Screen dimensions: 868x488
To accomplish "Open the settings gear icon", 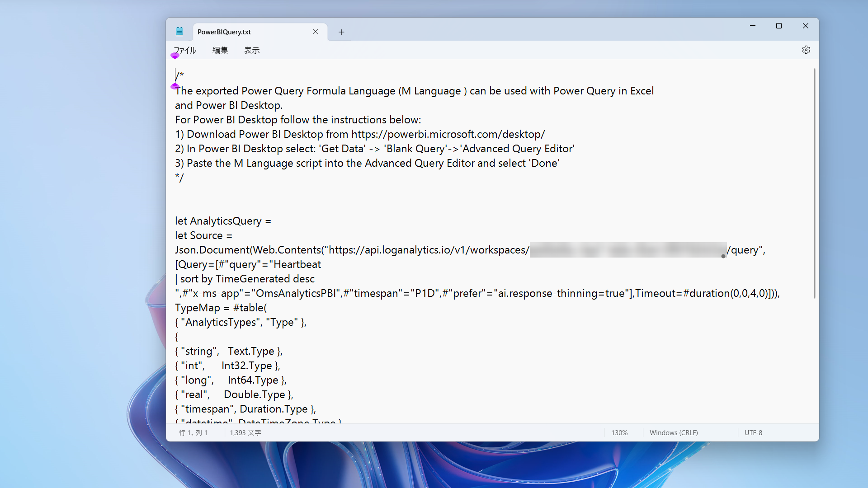I will tap(806, 50).
